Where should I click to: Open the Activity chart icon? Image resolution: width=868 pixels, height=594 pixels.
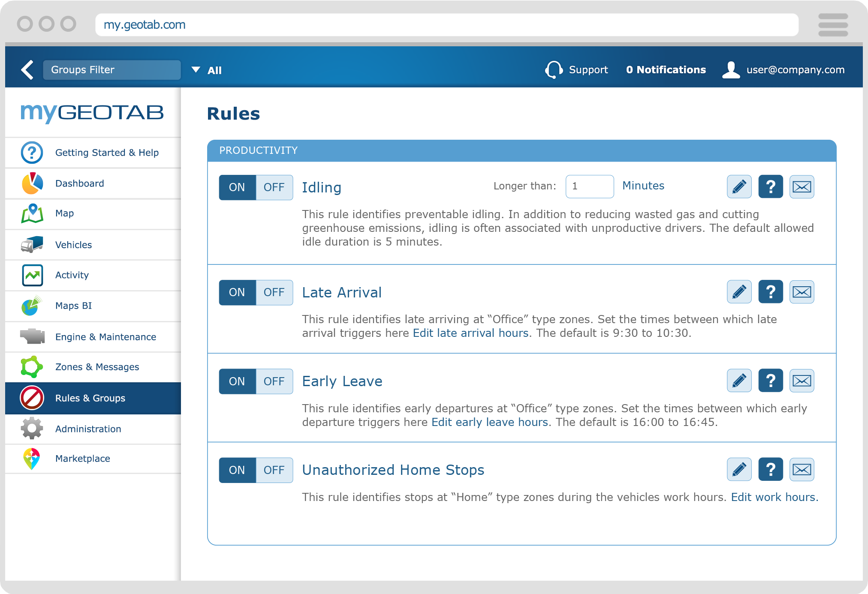(32, 275)
